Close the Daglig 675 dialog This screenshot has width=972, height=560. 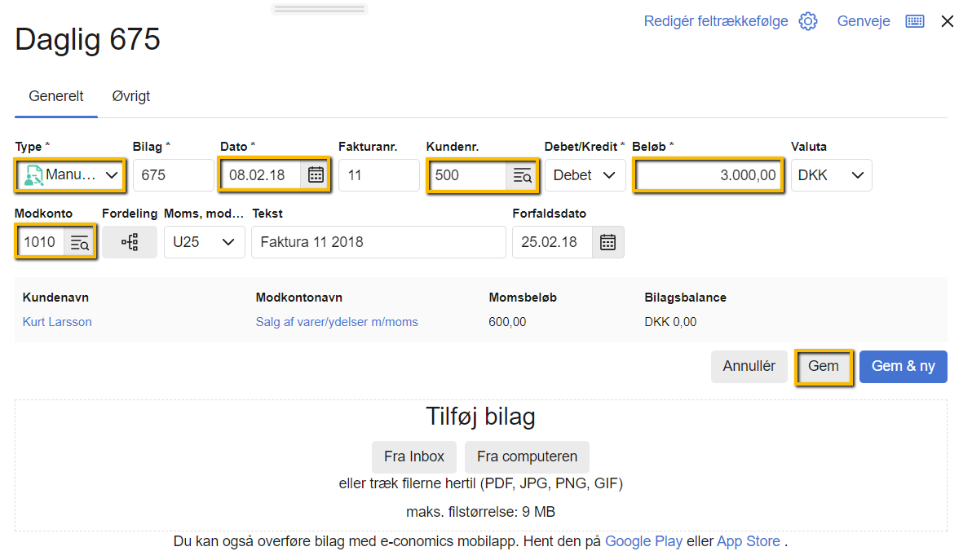(947, 21)
